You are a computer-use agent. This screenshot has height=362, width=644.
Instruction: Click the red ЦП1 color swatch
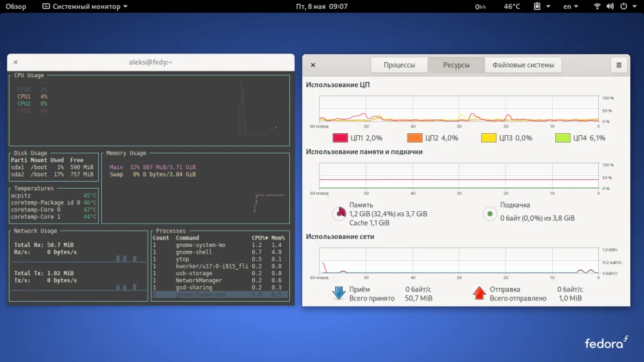coord(340,138)
